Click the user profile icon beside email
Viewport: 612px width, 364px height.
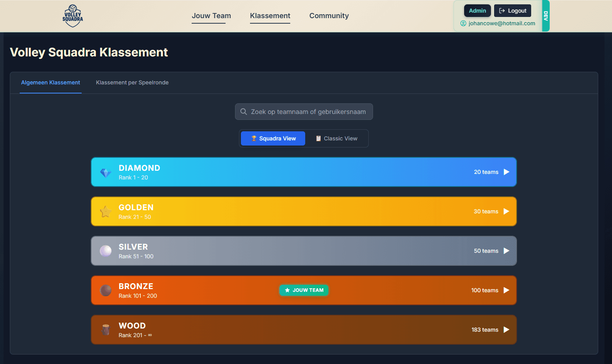463,23
